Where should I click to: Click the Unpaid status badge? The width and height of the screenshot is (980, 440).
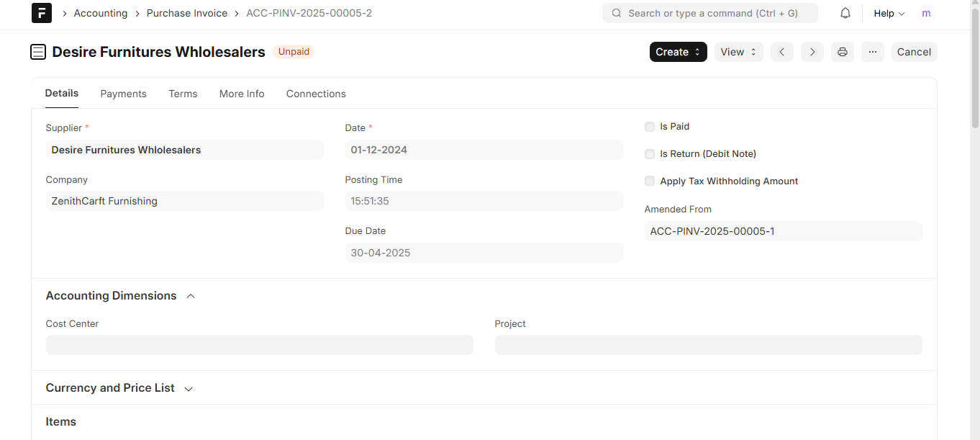point(294,52)
